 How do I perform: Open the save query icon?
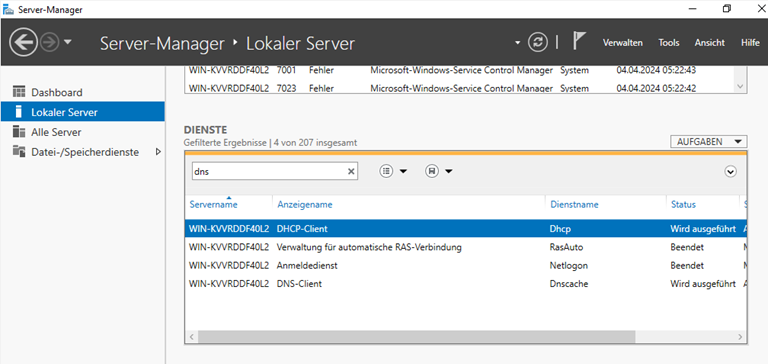pyautogui.click(x=432, y=171)
